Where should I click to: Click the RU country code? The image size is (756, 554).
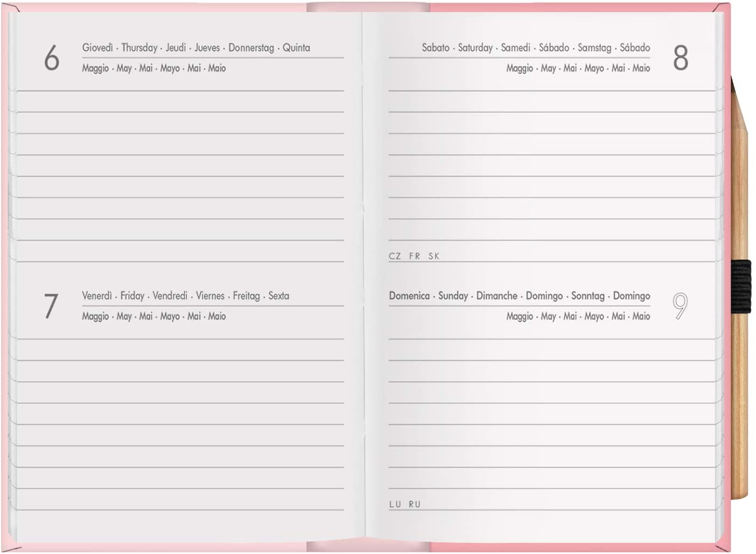[x=415, y=504]
